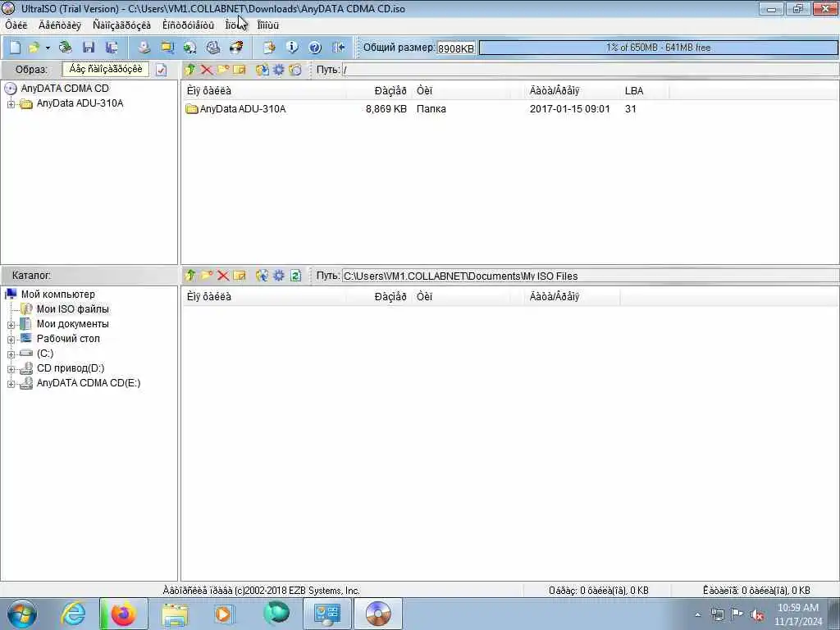Click the lower Путь field with My ISO Files path
Screen dimensions: 840x630
click(590, 276)
